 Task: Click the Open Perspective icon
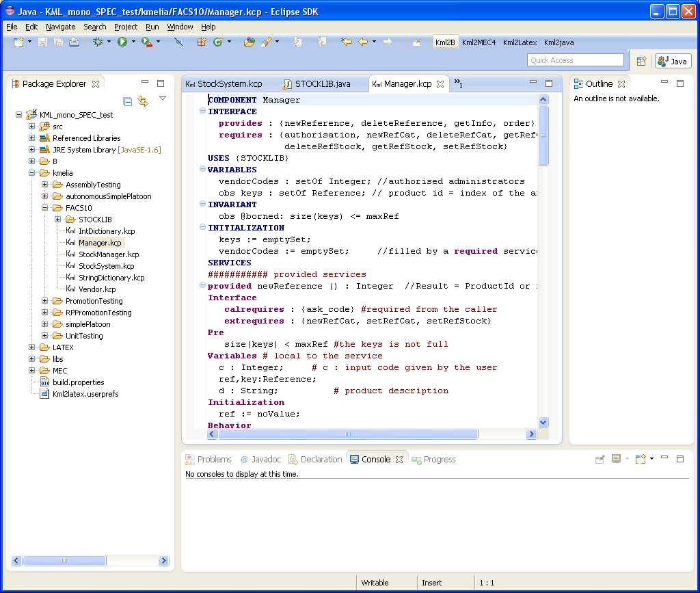click(x=641, y=61)
